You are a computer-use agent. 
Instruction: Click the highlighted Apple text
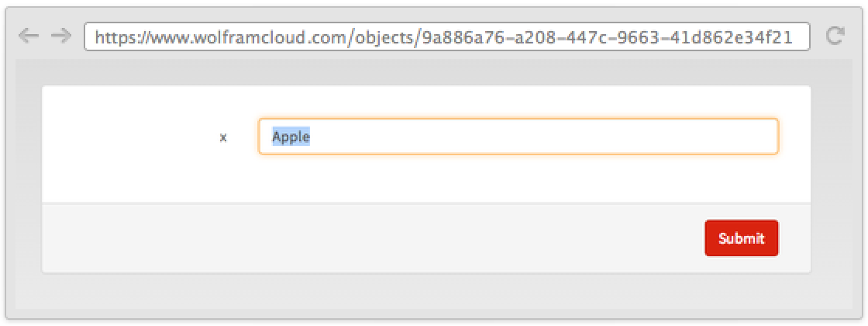pos(291,137)
